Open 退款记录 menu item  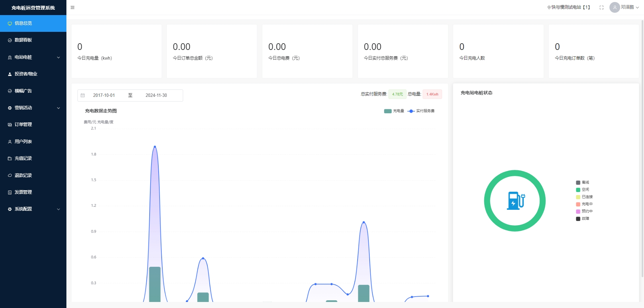point(33,175)
